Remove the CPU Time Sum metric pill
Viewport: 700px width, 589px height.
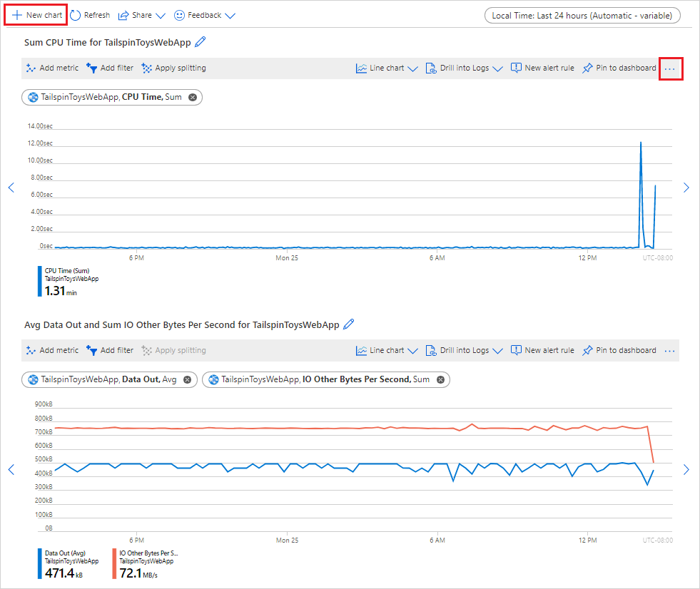(192, 97)
